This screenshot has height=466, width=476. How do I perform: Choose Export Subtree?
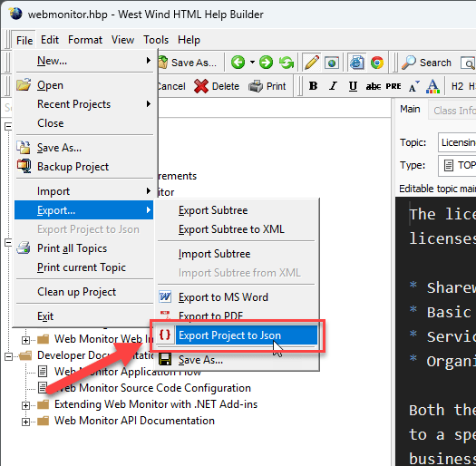pyautogui.click(x=237, y=210)
